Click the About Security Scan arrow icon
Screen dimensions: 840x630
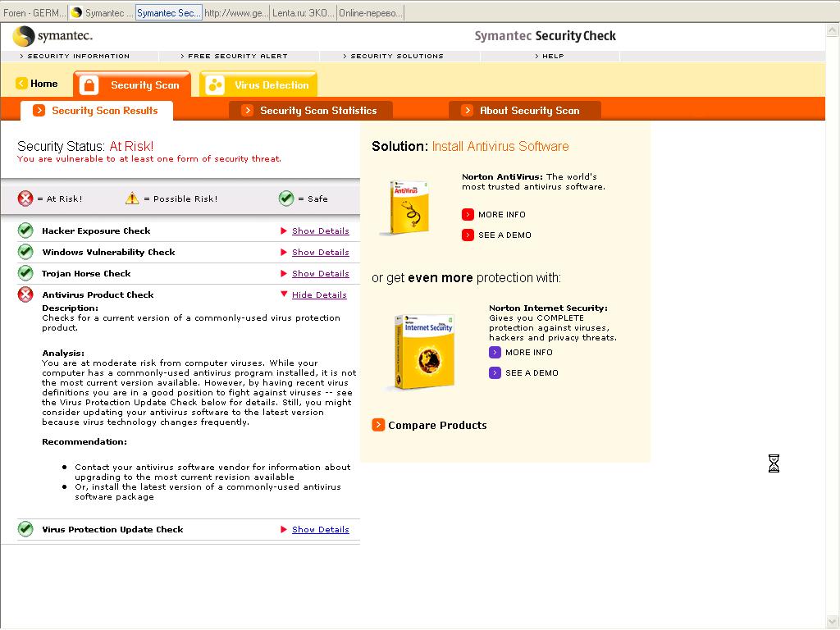click(x=467, y=111)
